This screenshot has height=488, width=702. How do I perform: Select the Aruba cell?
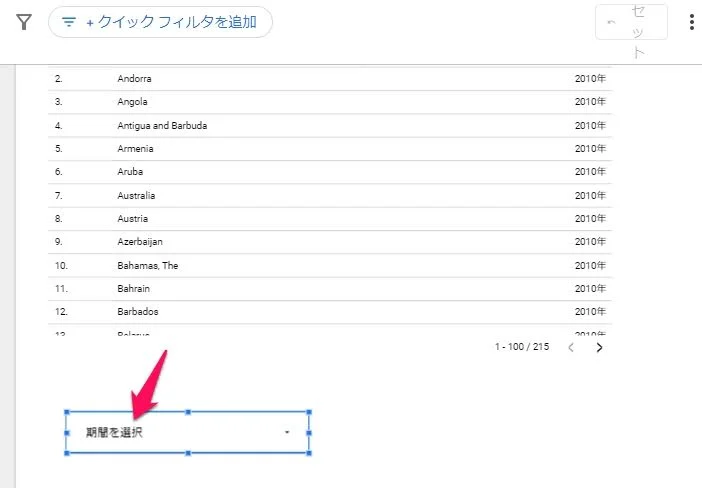click(x=130, y=172)
